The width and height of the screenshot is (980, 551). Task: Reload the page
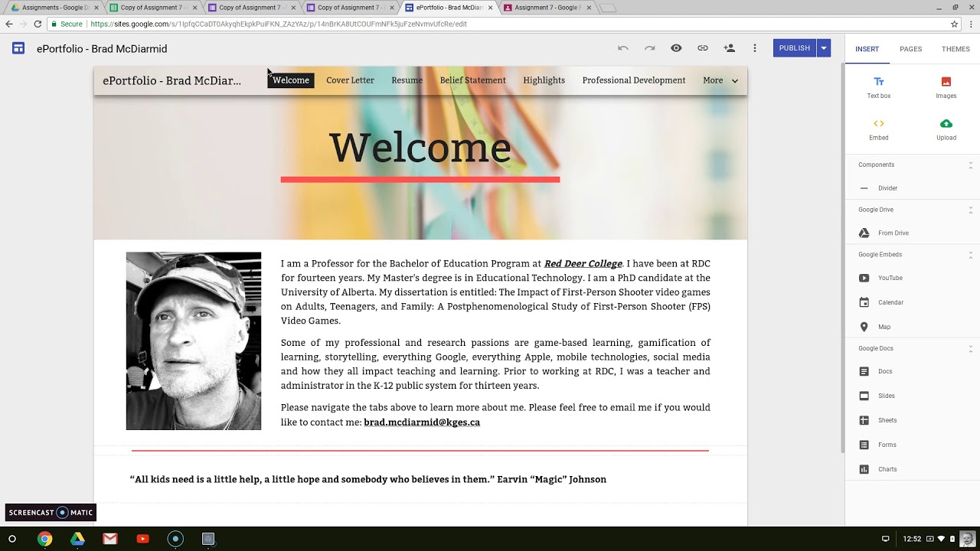[38, 24]
